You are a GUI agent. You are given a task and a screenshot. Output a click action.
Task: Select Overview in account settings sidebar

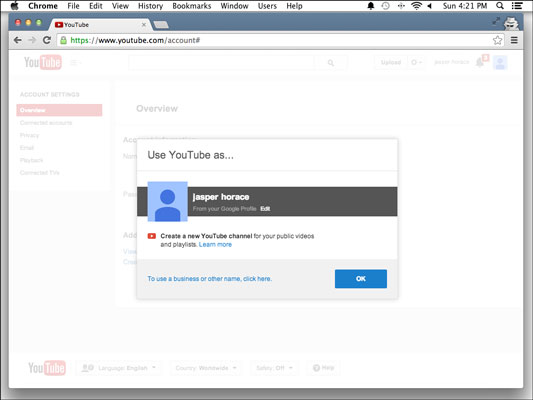tap(59, 110)
